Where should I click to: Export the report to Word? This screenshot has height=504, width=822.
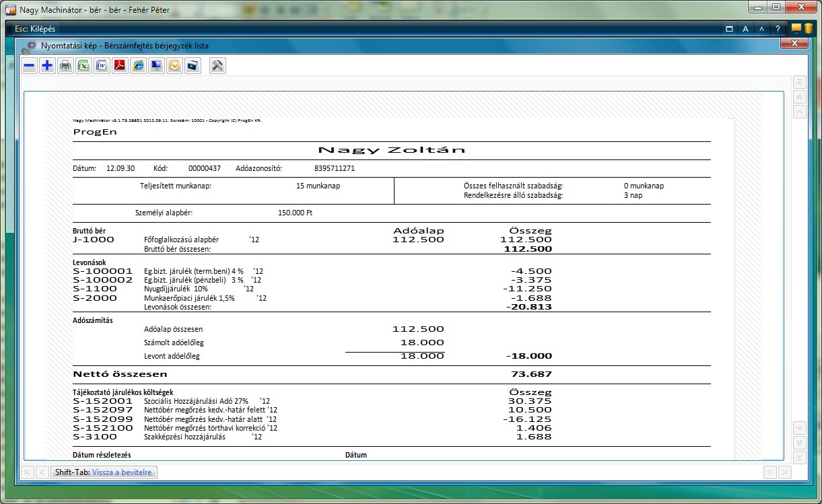coord(102,66)
